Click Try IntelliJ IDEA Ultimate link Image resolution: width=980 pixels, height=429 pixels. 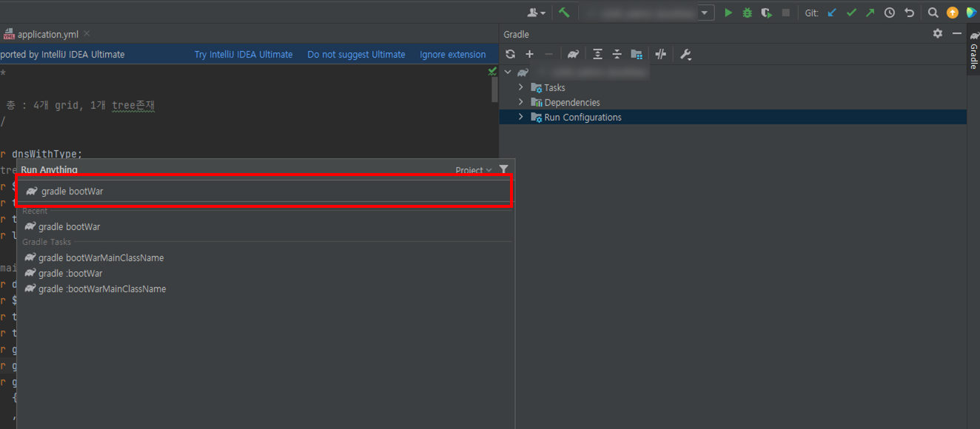[x=244, y=54]
